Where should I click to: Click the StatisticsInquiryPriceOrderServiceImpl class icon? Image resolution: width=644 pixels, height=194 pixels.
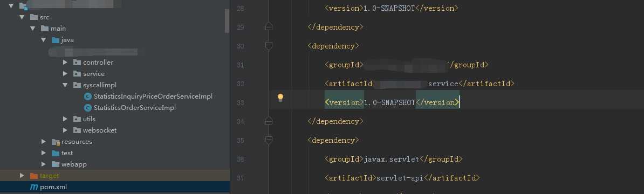(x=87, y=96)
